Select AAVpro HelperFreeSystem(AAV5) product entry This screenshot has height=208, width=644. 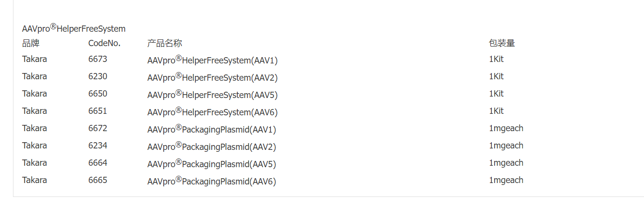tap(212, 95)
